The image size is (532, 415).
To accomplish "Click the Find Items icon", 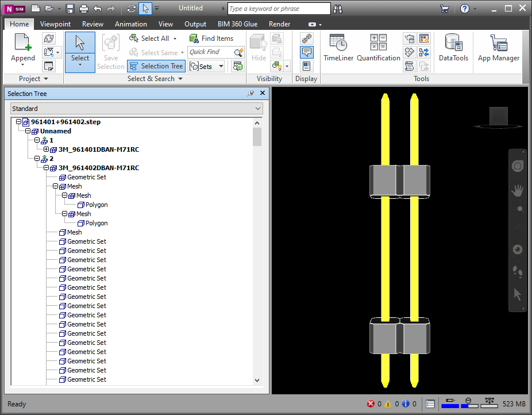I will (x=195, y=38).
